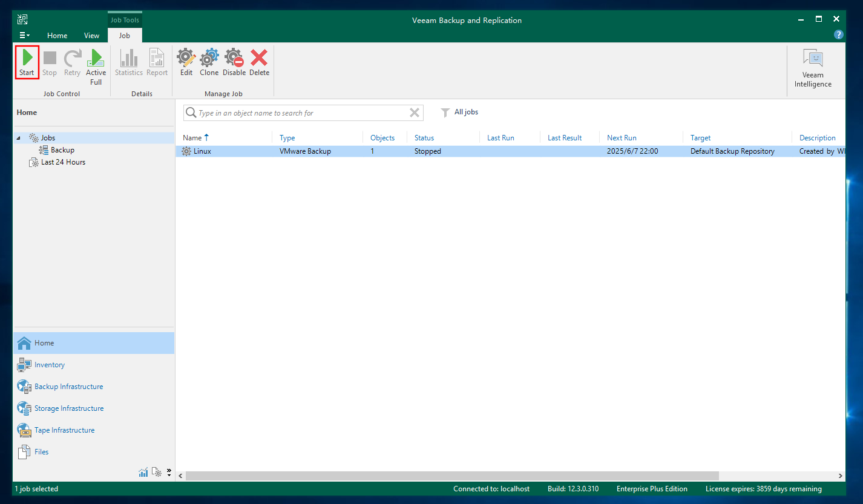Click Default Backup Repository target cell
This screenshot has height=504, width=863.
tap(732, 151)
